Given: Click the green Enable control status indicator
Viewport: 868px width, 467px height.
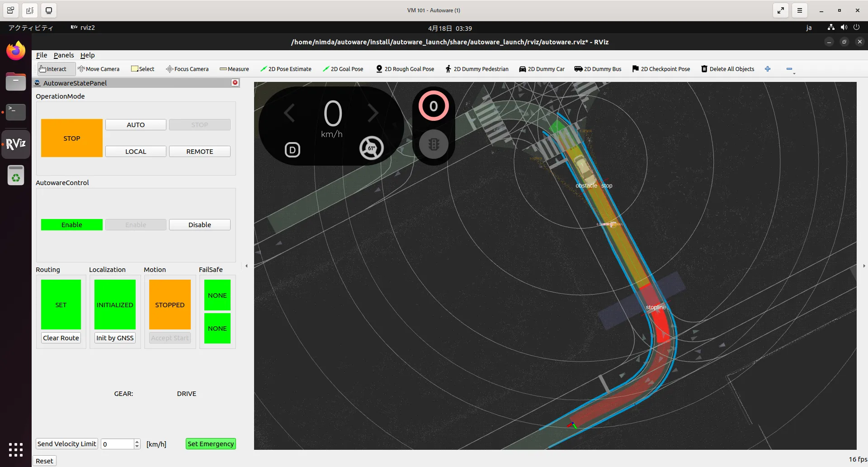Looking at the screenshot, I should [72, 225].
